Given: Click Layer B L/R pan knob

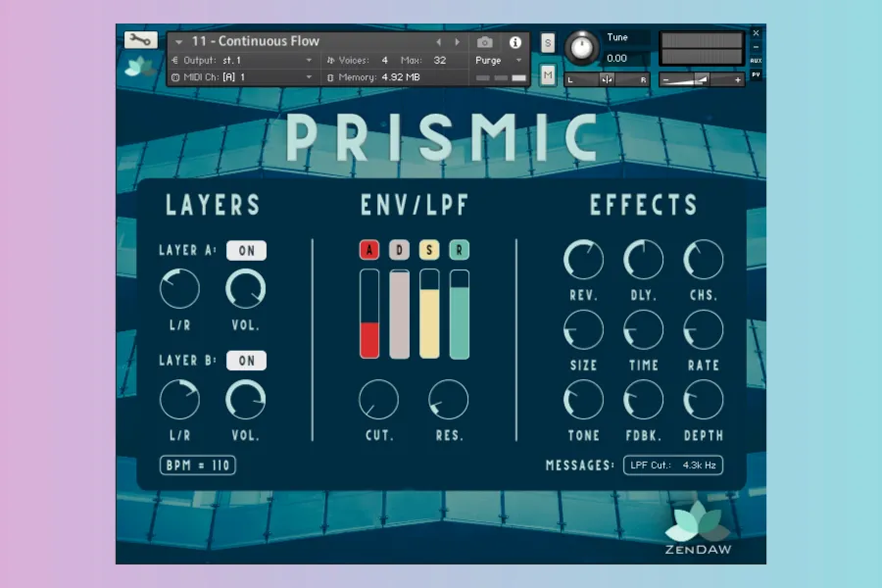Looking at the screenshot, I should click(179, 399).
